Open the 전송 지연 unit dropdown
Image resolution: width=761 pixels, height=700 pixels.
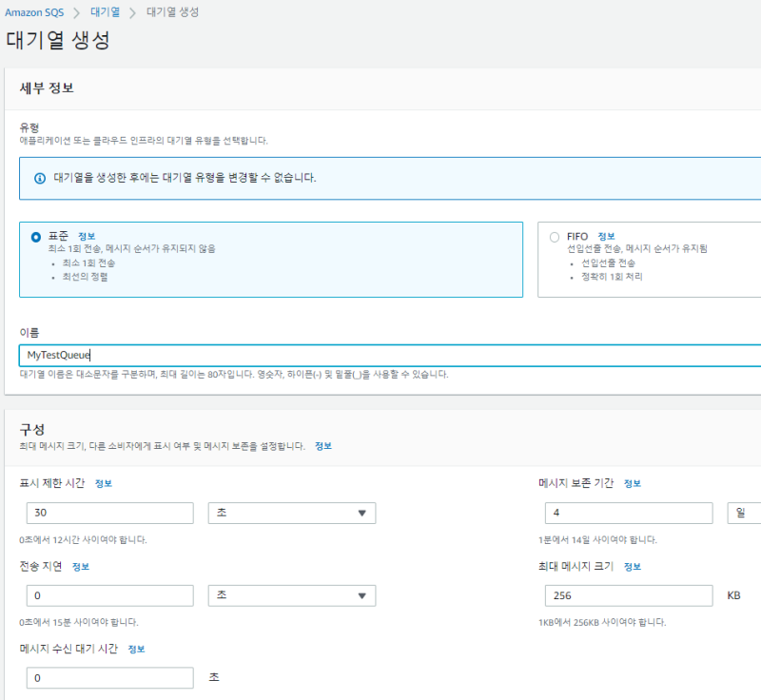point(291,595)
